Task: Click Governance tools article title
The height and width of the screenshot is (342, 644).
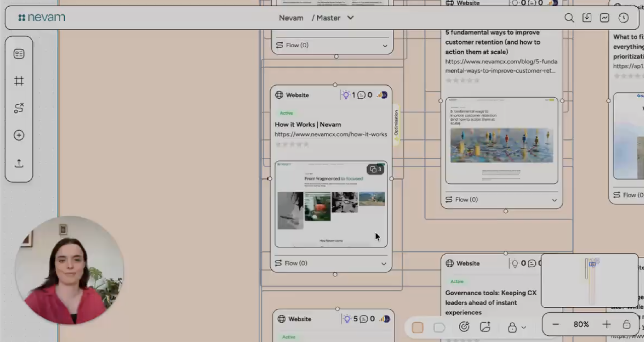Action: (491, 303)
